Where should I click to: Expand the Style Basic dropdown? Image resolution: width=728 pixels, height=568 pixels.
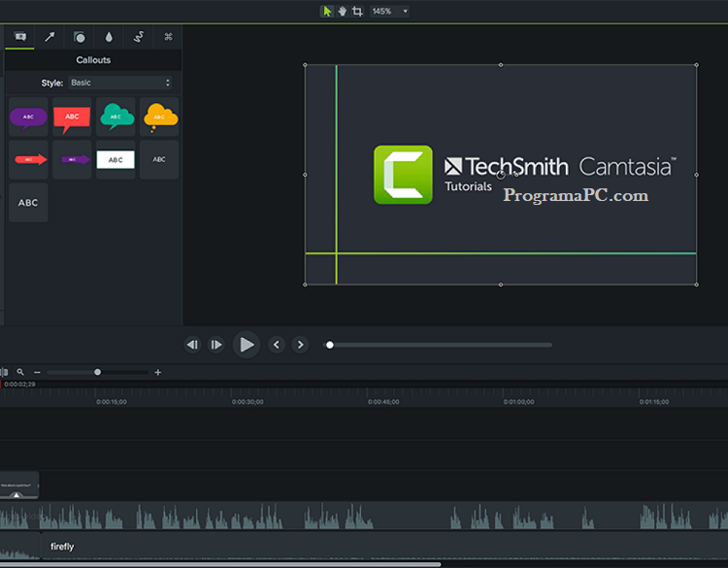[x=119, y=84]
